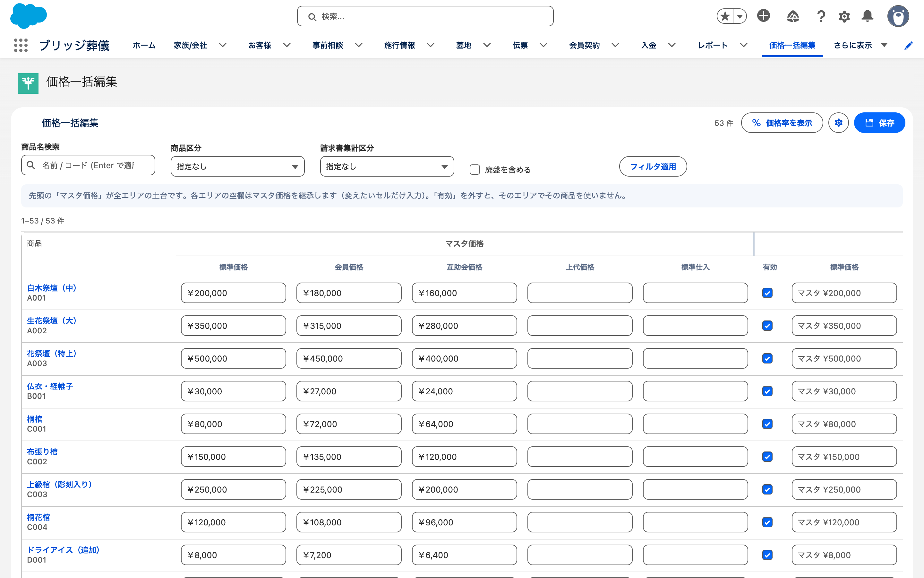
Task: Uncheck 有効 for 白木祭壇（中）
Action: point(767,293)
